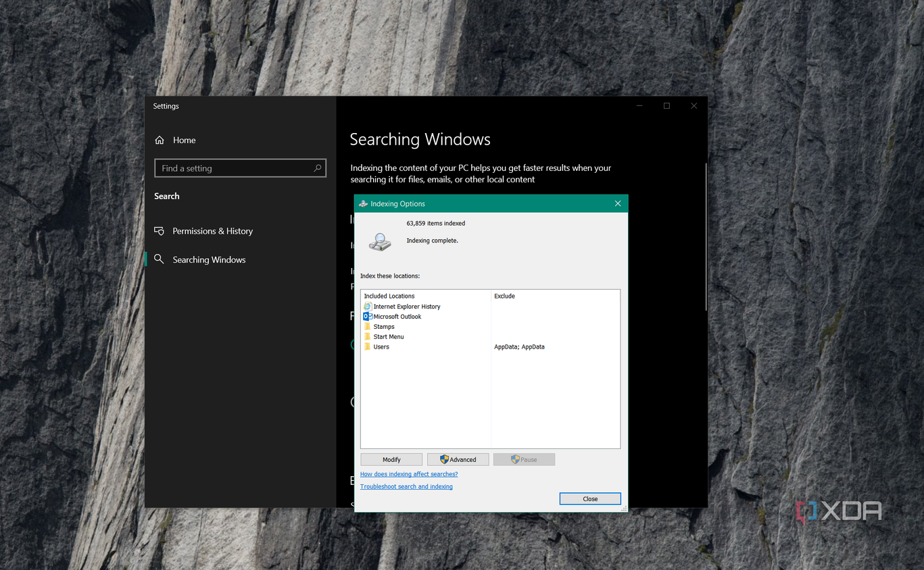Click the Stamps folder icon

coord(368,327)
